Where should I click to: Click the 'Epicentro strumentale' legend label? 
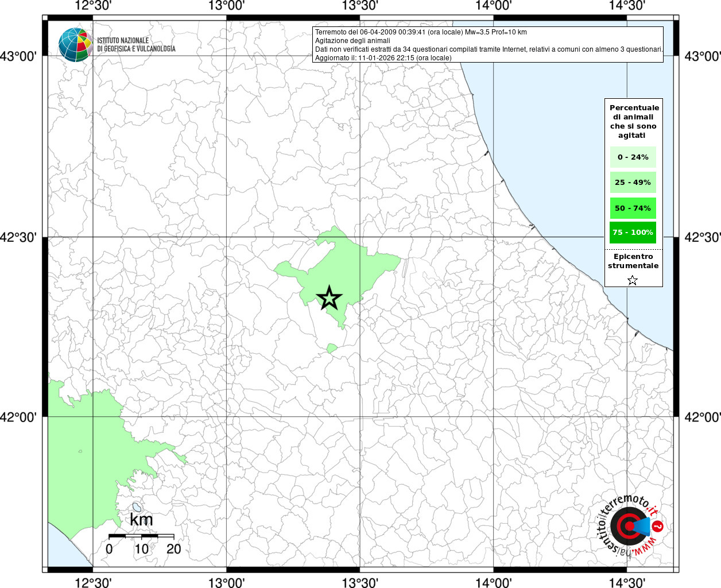coord(633,261)
